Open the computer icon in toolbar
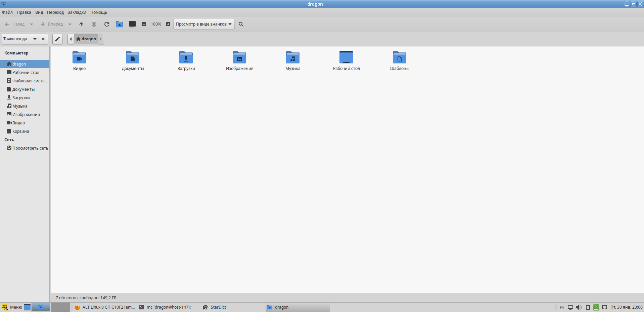Image resolution: width=644 pixels, height=312 pixels. tap(132, 24)
